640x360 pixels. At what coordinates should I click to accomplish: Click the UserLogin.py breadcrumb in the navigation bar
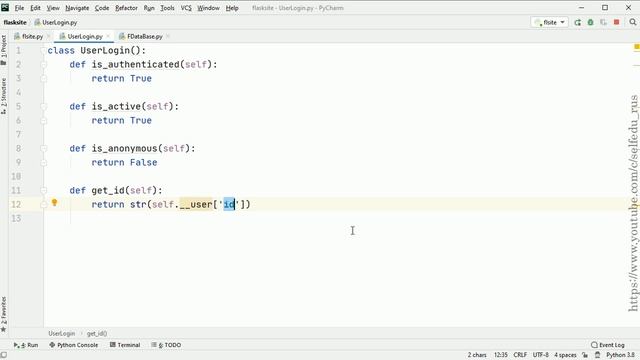point(56,22)
